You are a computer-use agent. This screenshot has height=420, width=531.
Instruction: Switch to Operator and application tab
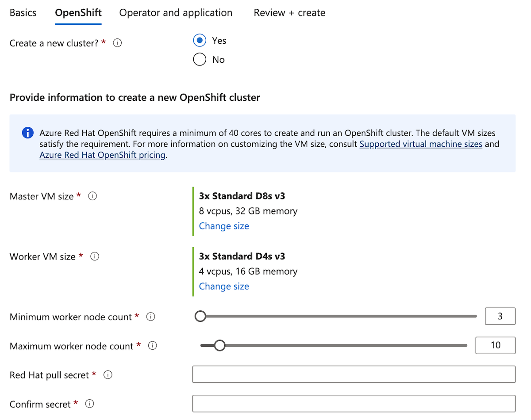click(x=176, y=13)
